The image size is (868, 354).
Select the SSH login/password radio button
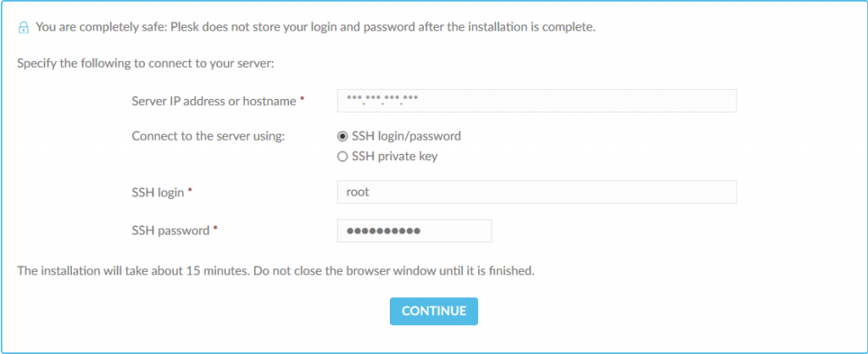point(342,136)
